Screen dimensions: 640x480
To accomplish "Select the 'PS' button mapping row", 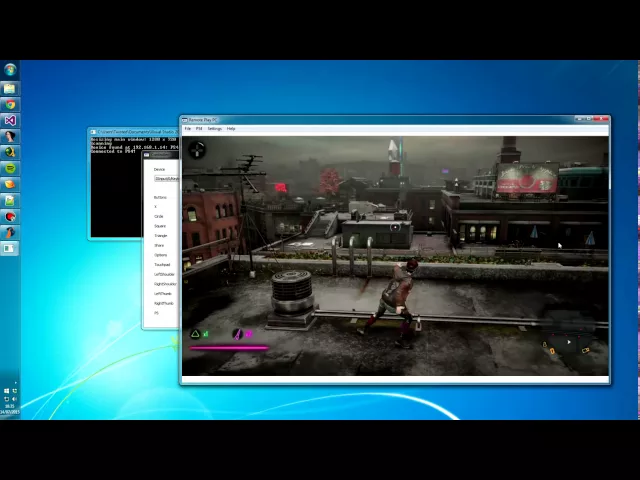I will point(156,313).
